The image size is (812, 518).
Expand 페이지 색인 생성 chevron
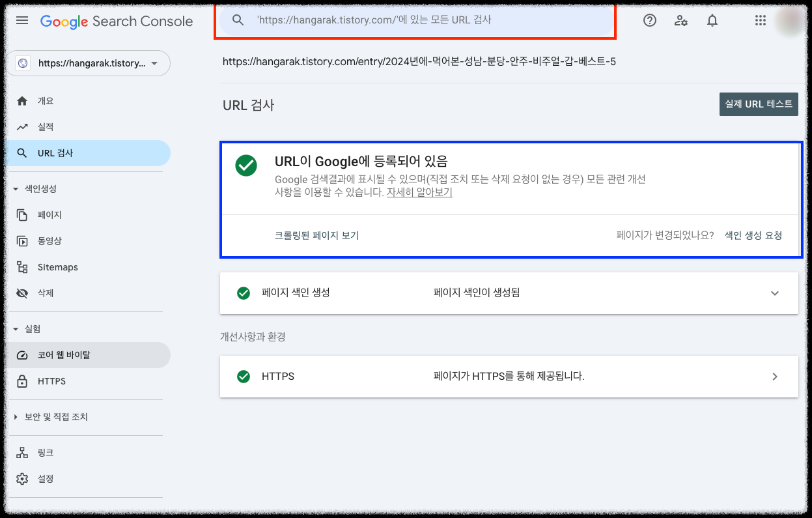click(775, 293)
